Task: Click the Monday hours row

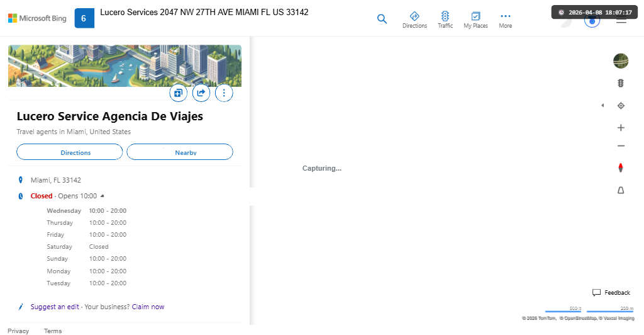Action: (86, 271)
